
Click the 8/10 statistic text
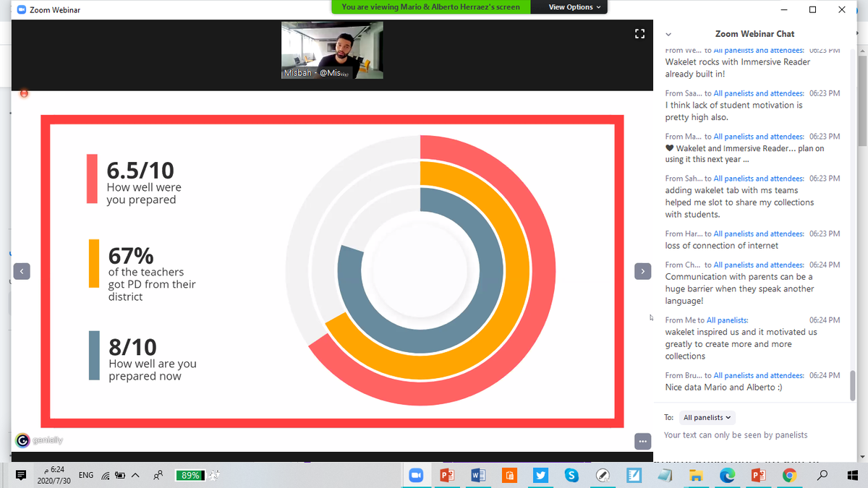pos(132,347)
